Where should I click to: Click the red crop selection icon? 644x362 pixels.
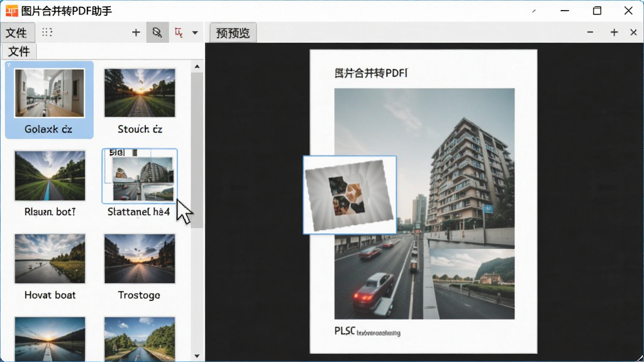(x=179, y=33)
